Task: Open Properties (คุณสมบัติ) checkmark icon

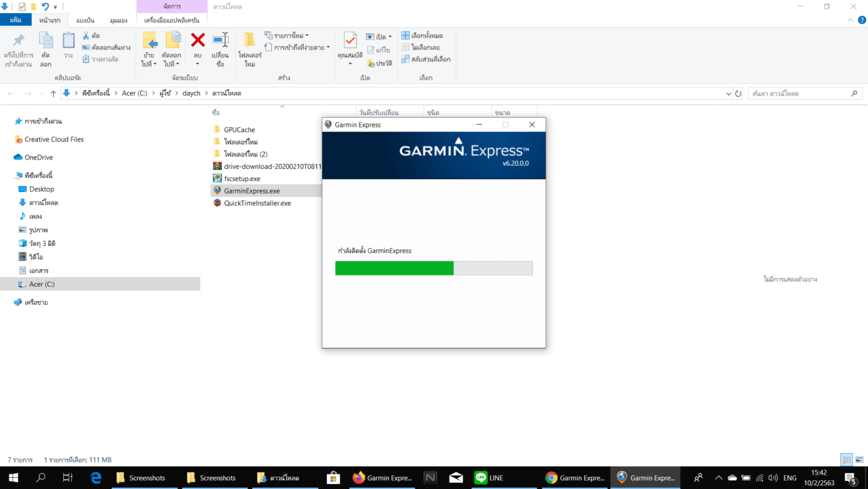Action: tap(350, 41)
